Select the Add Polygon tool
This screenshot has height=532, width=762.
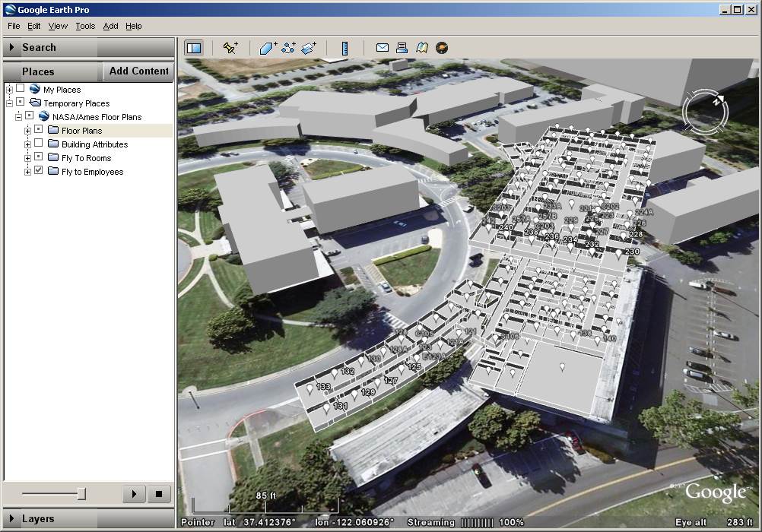pos(267,48)
